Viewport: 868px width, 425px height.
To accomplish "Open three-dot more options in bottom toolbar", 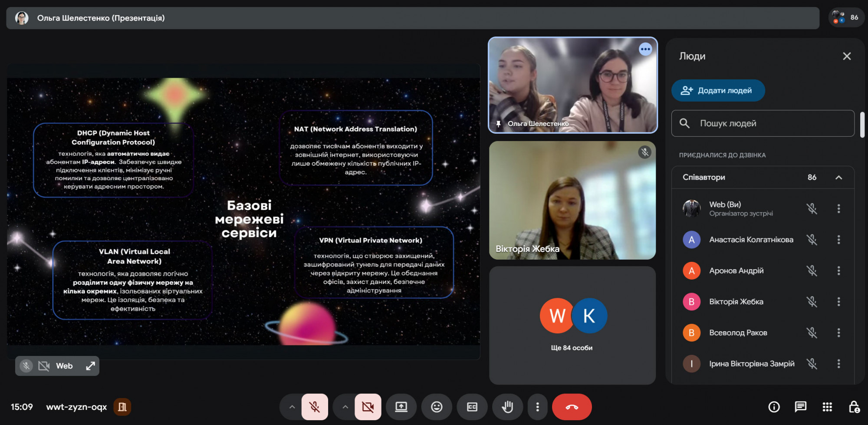I will click(537, 407).
